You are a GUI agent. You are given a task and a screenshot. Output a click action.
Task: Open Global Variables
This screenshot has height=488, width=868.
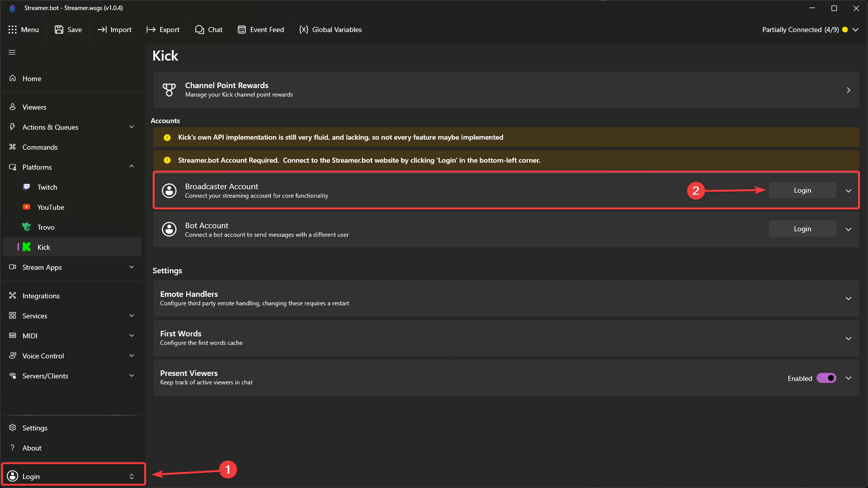point(303,30)
